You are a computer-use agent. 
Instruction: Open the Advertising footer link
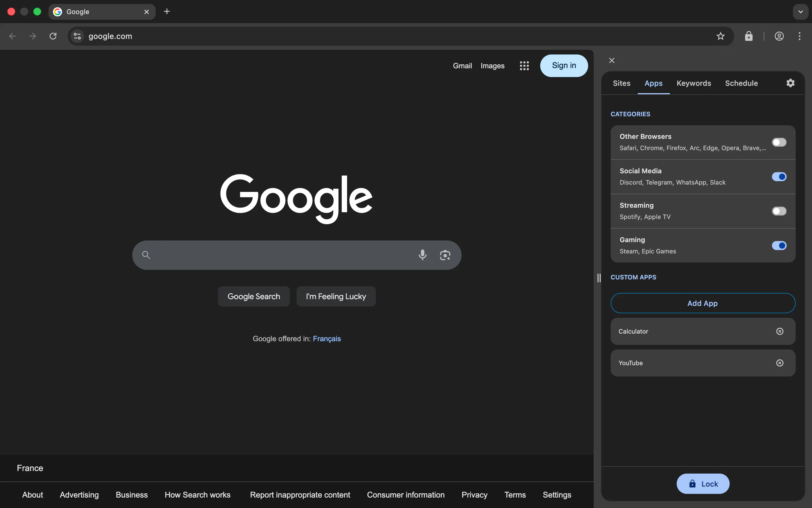(x=79, y=495)
